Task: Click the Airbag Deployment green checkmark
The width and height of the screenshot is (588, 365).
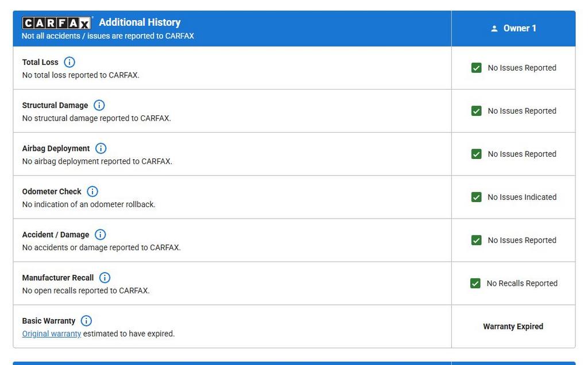Action: tap(476, 154)
